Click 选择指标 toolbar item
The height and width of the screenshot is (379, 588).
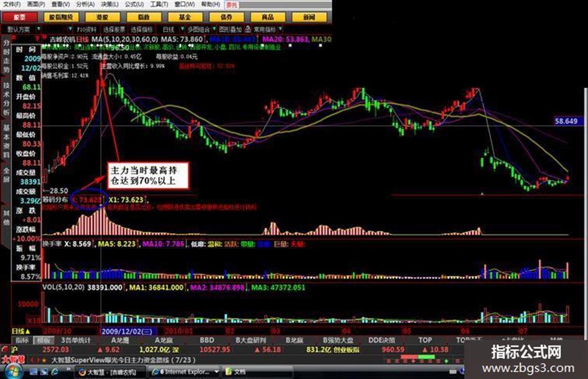point(142,29)
